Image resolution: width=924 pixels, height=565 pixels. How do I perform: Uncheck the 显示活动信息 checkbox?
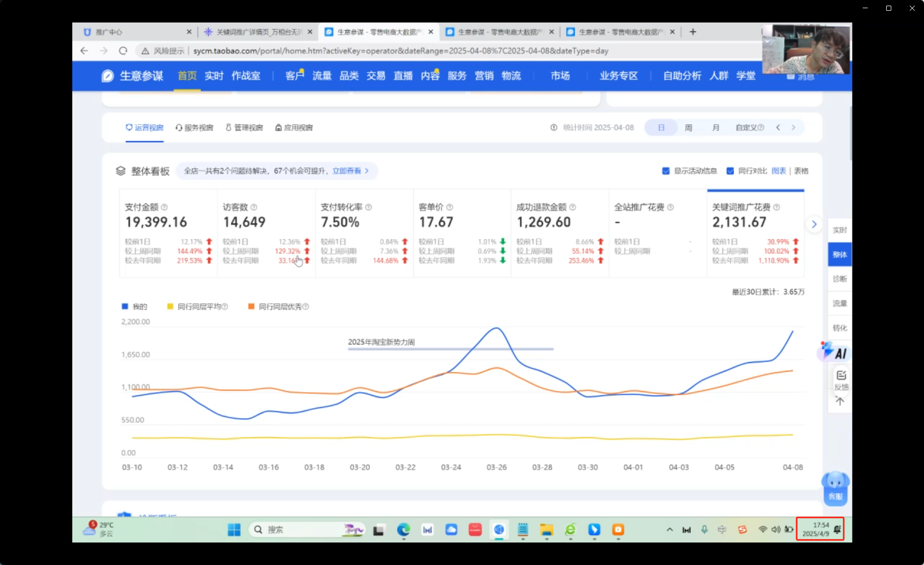coord(666,171)
